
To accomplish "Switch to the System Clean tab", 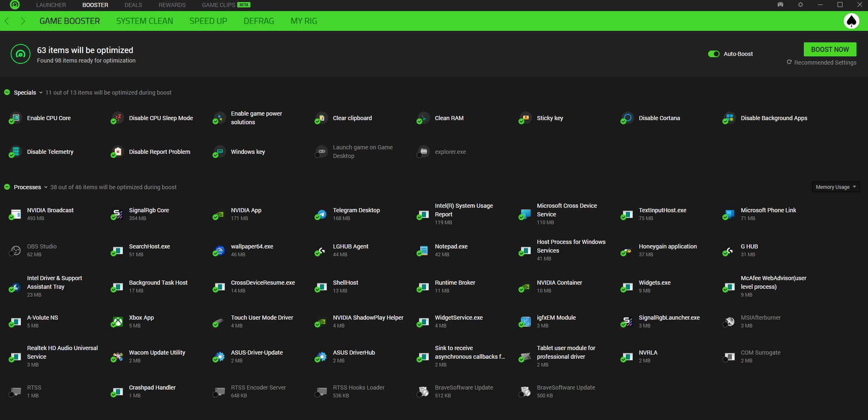I will pos(144,21).
